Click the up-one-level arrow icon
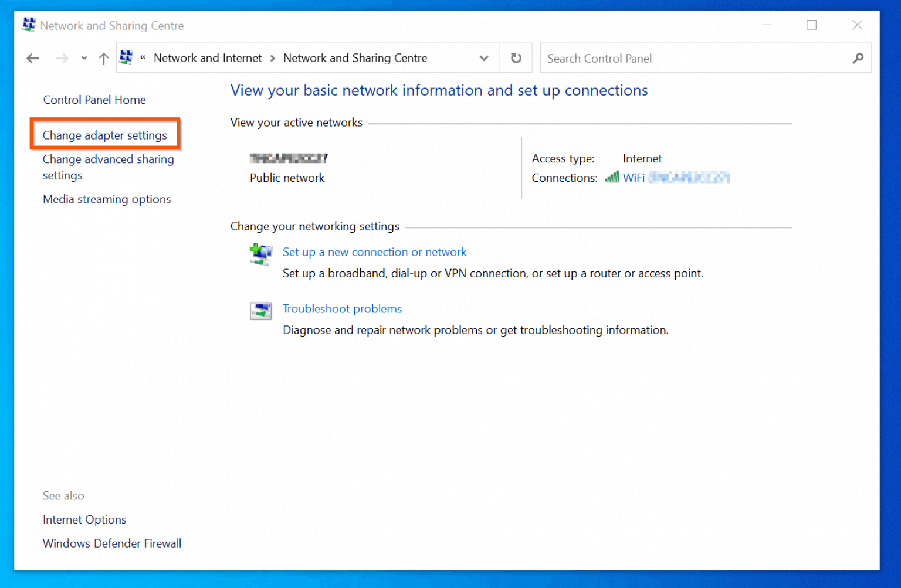Viewport: 901px width, 588px height. click(103, 58)
